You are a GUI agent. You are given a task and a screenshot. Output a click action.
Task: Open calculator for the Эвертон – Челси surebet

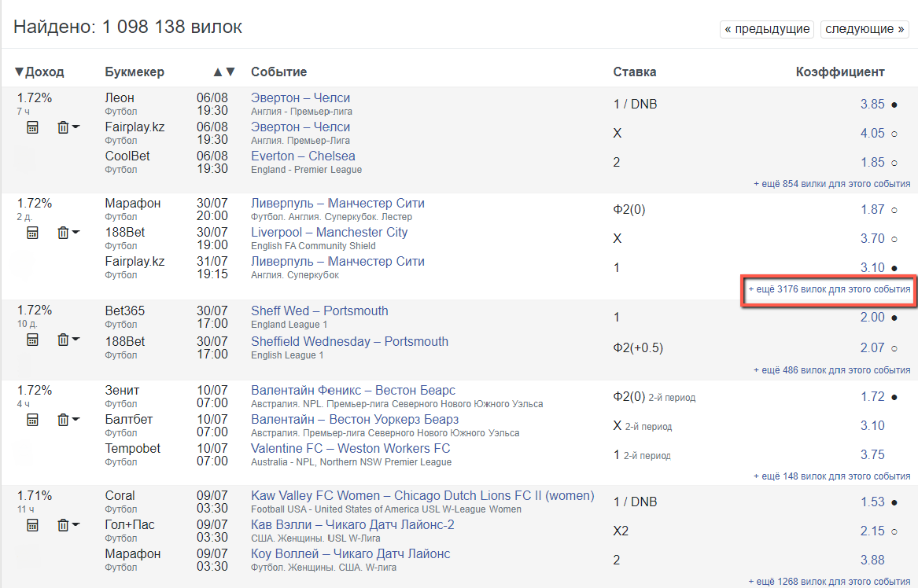point(33,127)
